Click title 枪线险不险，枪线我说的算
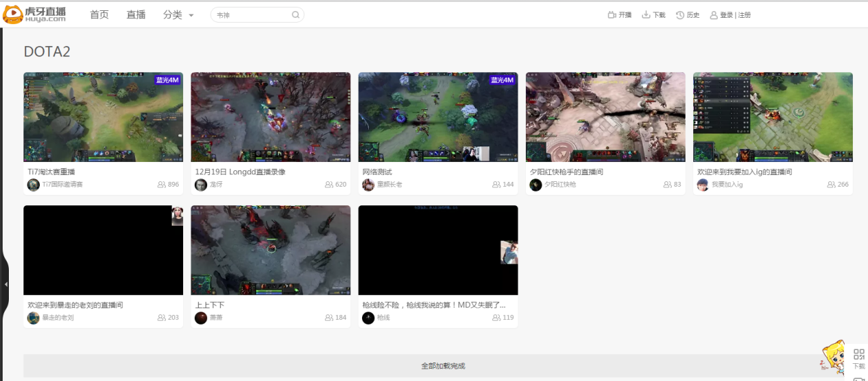 [x=434, y=305]
